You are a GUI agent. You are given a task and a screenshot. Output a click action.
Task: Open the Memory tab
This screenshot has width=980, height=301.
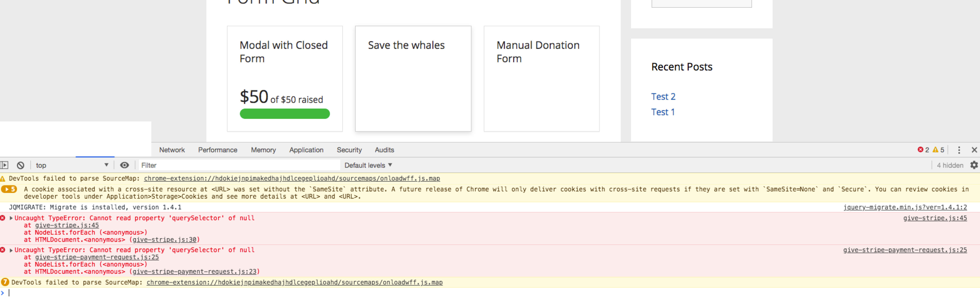coord(263,150)
